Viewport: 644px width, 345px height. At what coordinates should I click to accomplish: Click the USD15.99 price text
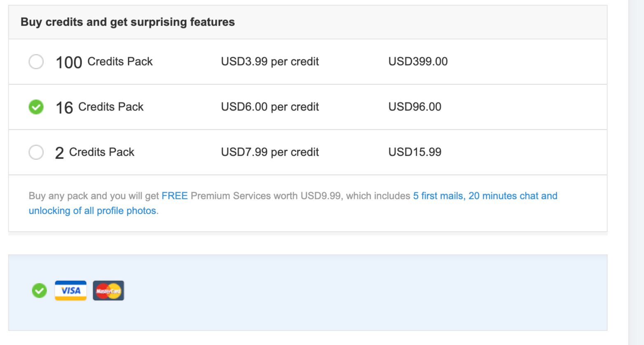click(415, 152)
